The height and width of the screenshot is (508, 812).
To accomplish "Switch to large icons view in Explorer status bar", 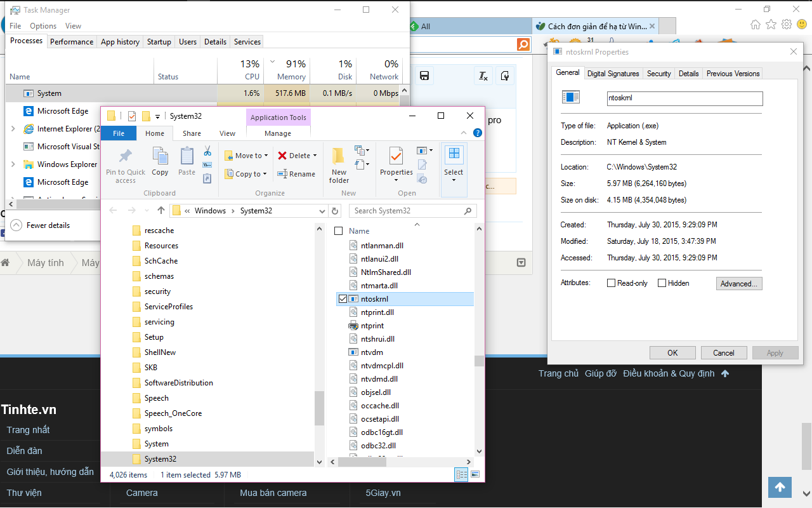I will [475, 474].
